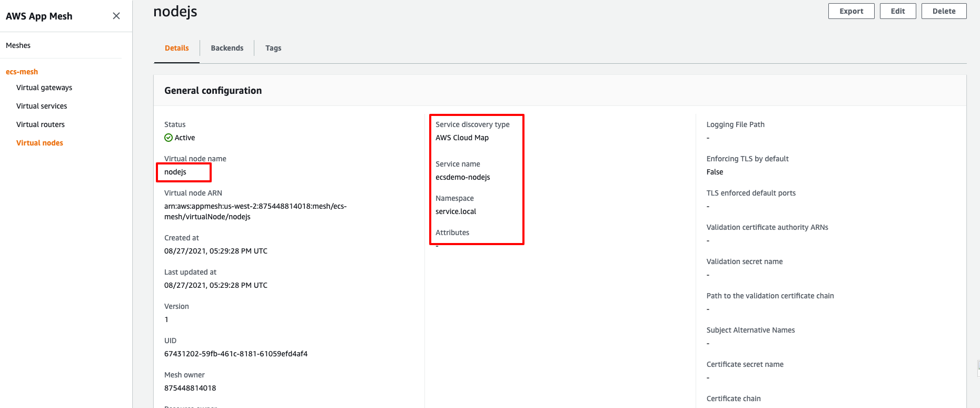Click the Enforcing TLS value False
980x408 pixels.
coord(715,172)
